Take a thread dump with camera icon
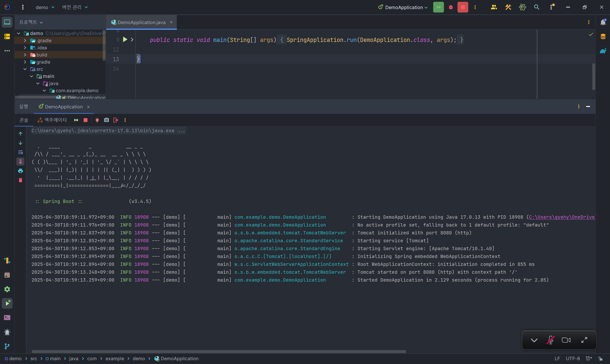 click(x=107, y=120)
